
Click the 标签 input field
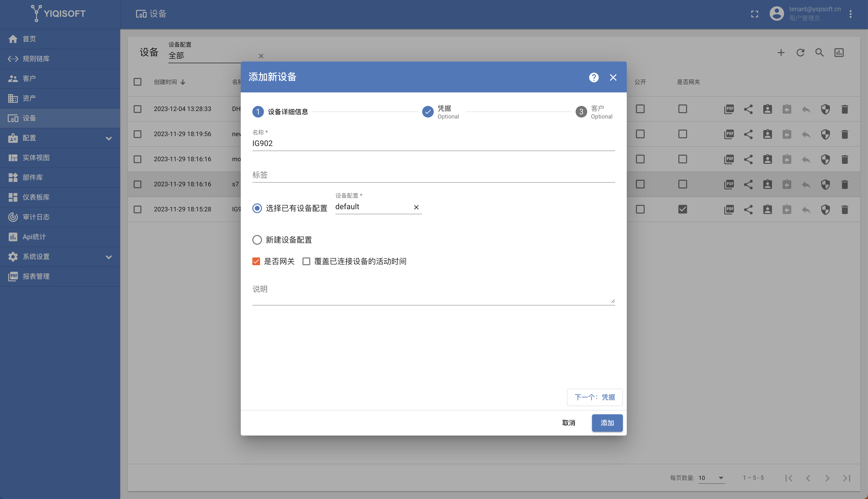[x=433, y=175]
